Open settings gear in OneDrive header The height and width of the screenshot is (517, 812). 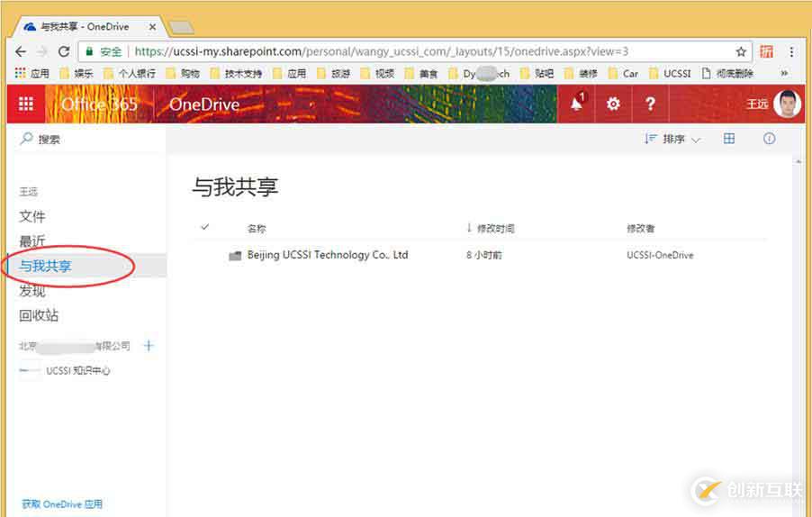coord(613,104)
